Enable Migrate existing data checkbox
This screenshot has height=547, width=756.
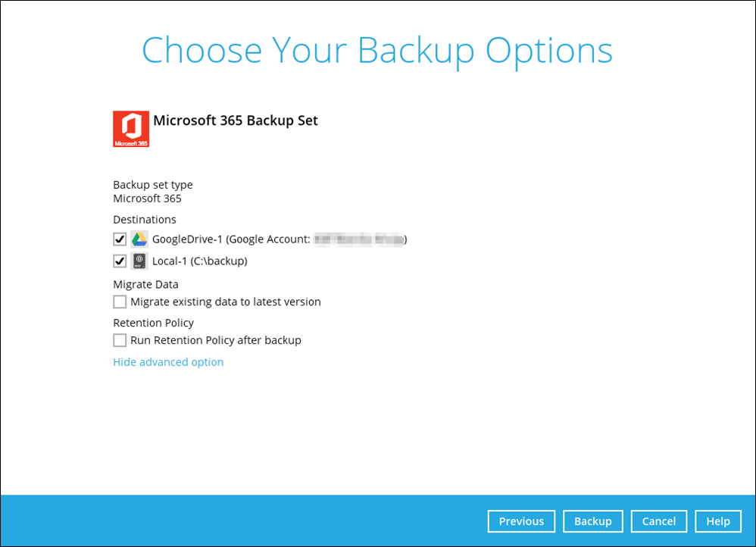[120, 302]
